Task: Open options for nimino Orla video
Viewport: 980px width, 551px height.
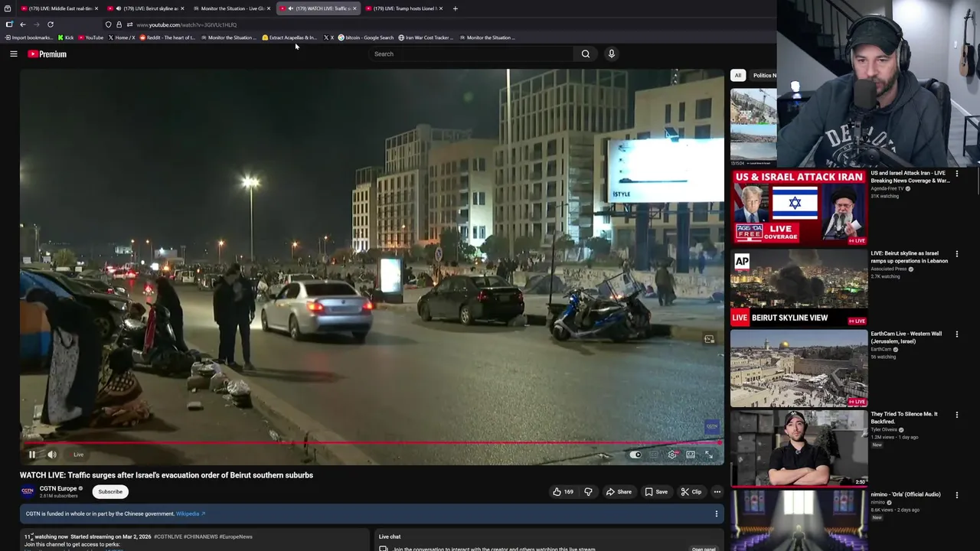Action: pyautogui.click(x=956, y=495)
